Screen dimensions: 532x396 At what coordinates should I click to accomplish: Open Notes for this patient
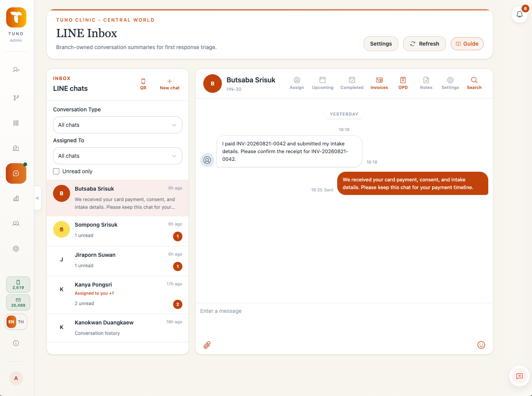(x=426, y=83)
